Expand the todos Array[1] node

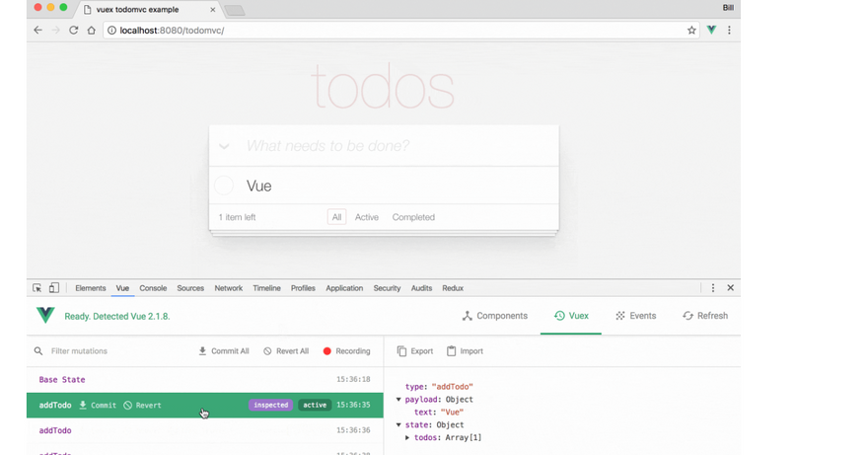coord(407,437)
